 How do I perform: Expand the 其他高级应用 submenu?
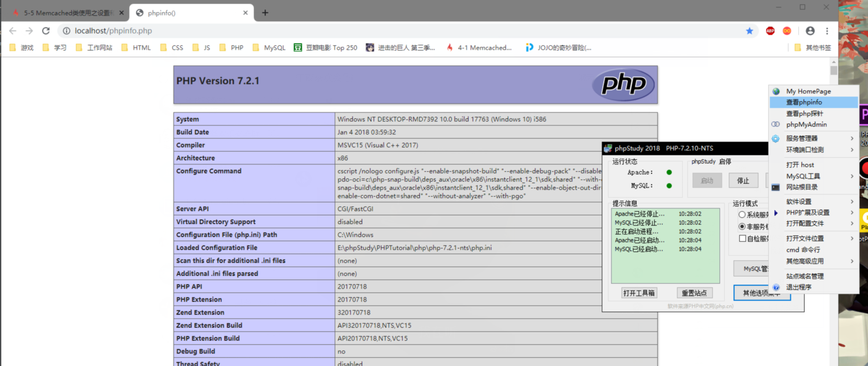coord(813,261)
